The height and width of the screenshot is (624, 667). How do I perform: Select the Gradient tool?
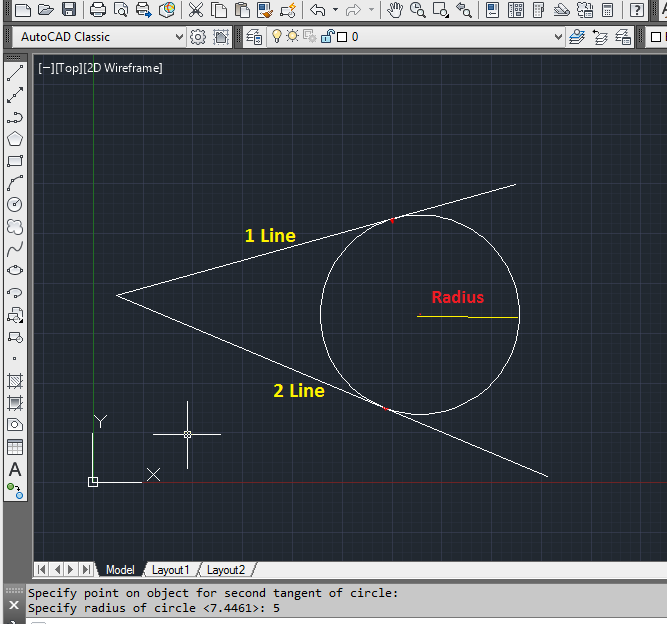(15, 403)
